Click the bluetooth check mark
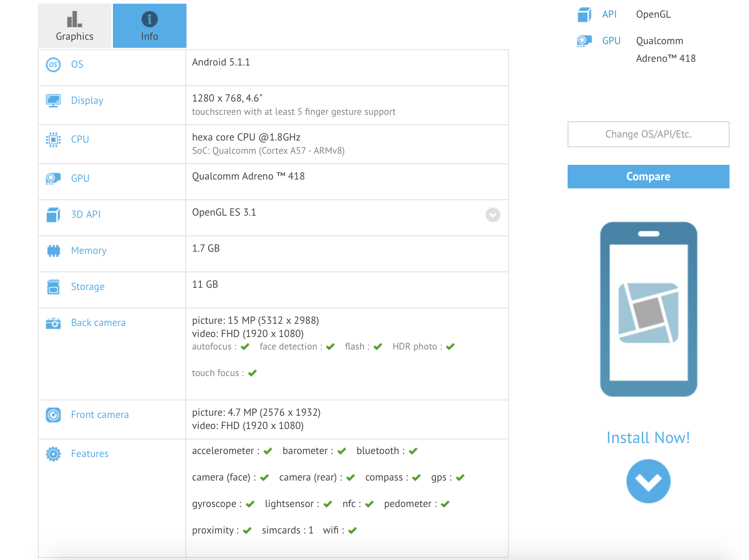 (x=413, y=451)
